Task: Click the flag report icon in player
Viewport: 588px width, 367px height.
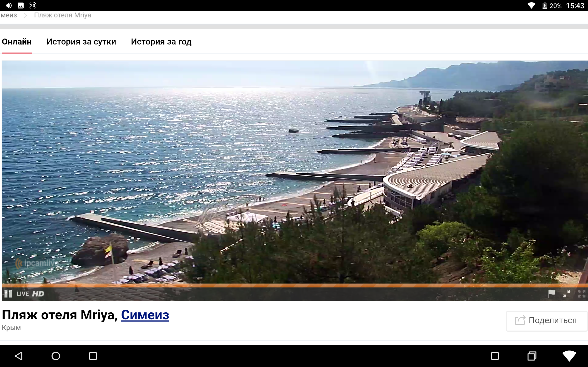Action: coord(551,294)
